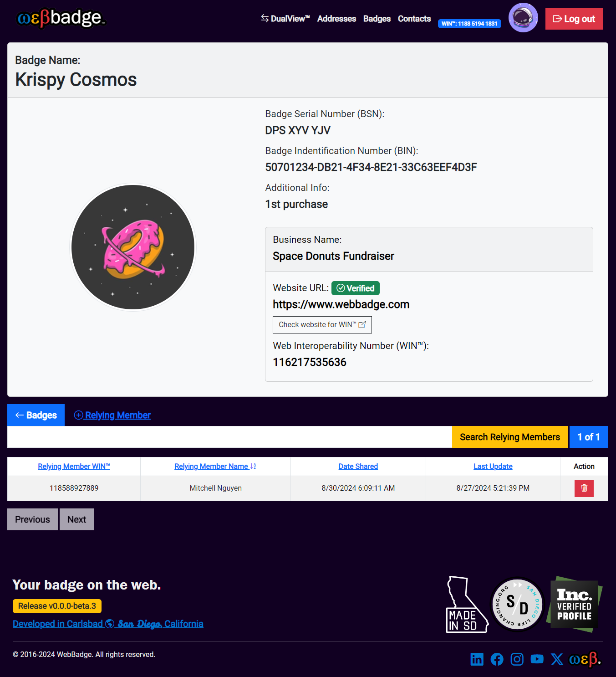Screen dimensions: 616x677
Task: Click the Made in SD badge
Action: coord(466,605)
